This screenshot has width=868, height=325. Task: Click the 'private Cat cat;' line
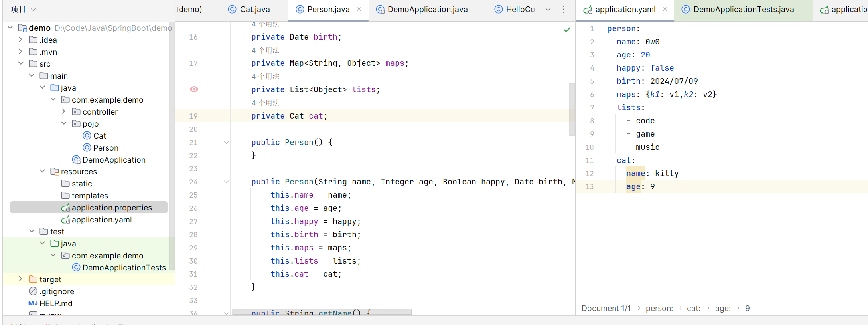pos(289,116)
